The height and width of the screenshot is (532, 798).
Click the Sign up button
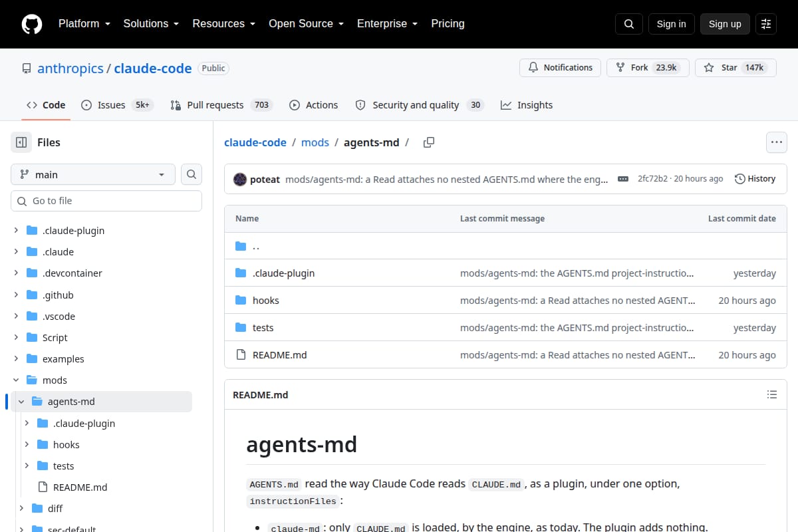click(x=725, y=24)
